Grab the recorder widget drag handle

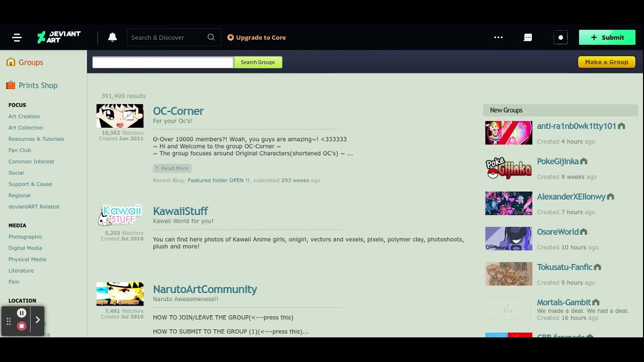(9, 321)
